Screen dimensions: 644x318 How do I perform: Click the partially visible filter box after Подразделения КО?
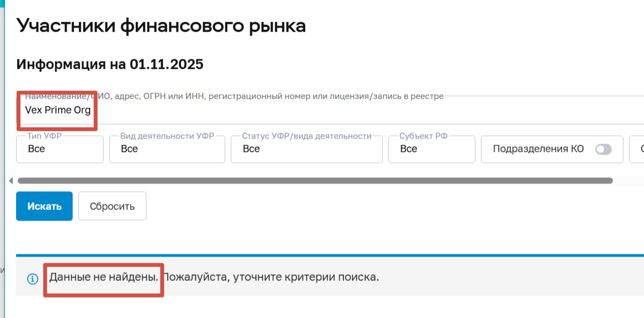[x=637, y=149]
